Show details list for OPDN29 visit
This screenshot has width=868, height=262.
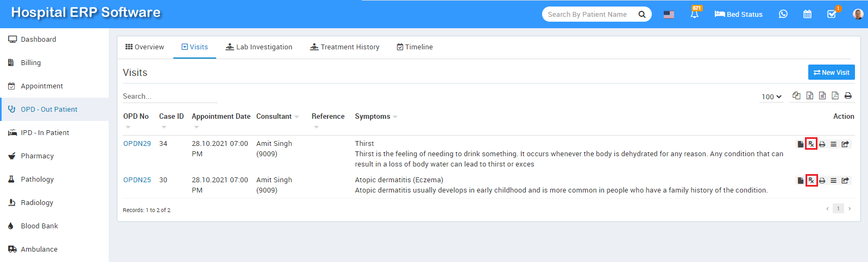[833, 144]
